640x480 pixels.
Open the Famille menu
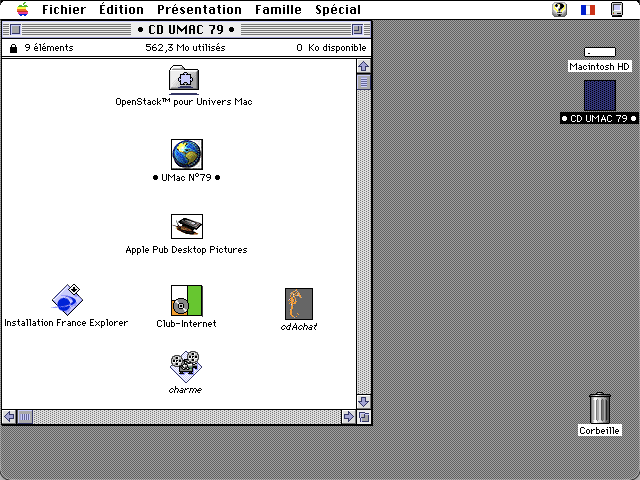tap(278, 9)
